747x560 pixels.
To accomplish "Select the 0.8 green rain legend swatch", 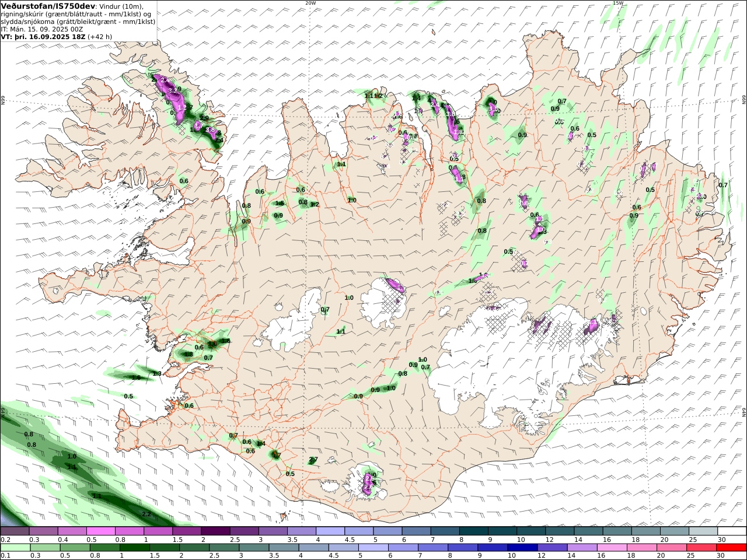I will pyautogui.click(x=104, y=548).
